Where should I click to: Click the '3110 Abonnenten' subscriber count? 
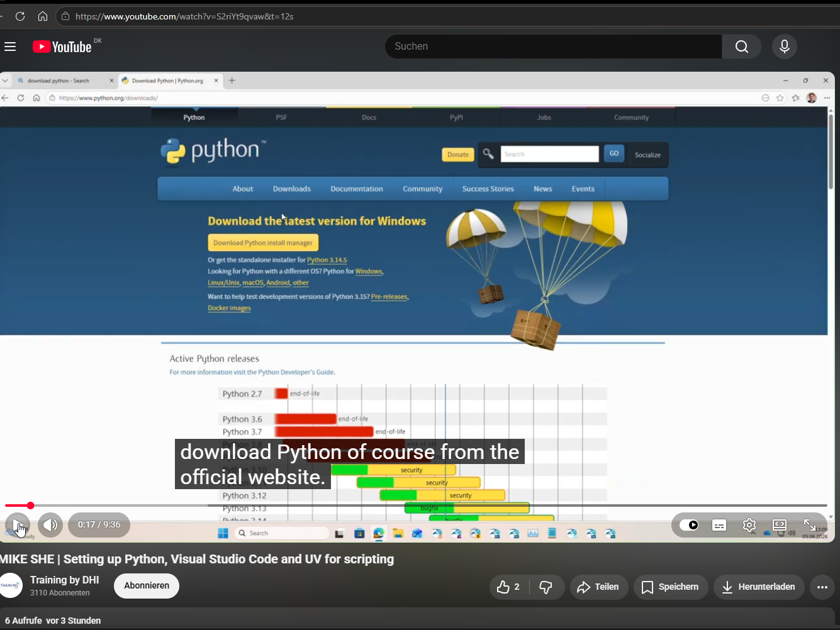coord(60,593)
